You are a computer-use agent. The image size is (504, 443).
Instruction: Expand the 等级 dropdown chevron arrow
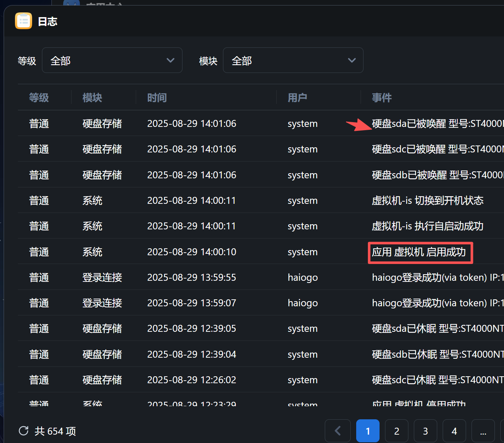click(170, 60)
